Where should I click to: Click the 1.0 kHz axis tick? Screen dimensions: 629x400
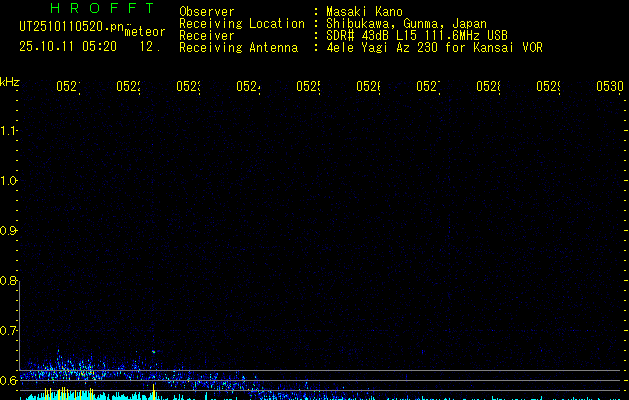coord(9,181)
